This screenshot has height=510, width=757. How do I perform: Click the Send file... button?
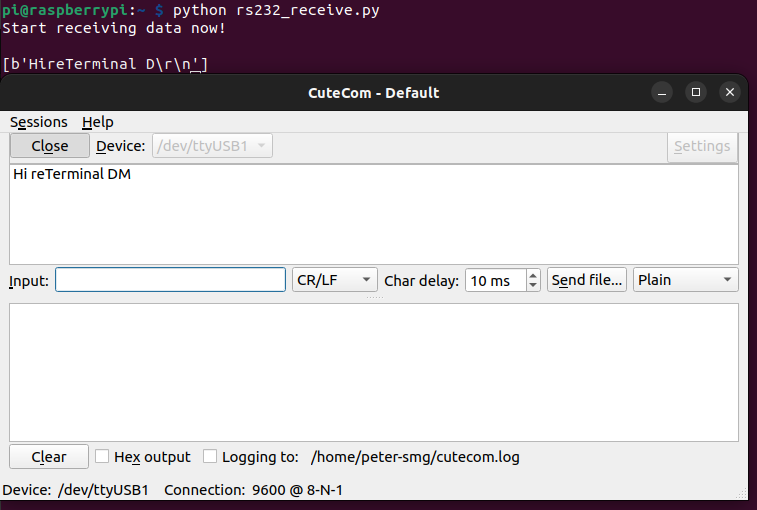pyautogui.click(x=587, y=280)
